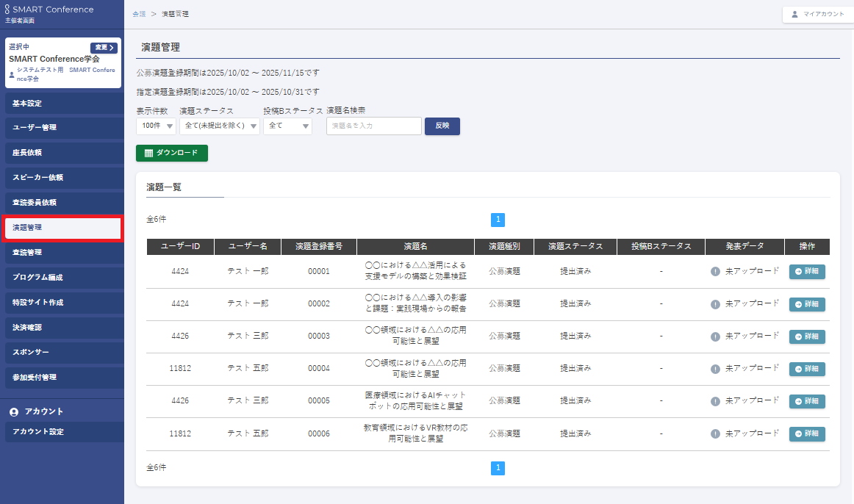Click the 演題名 search input field
Image resolution: width=854 pixels, height=504 pixels.
pyautogui.click(x=373, y=126)
